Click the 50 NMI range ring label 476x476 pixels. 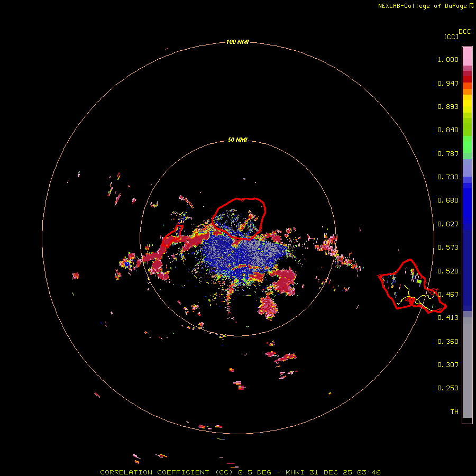237,140
